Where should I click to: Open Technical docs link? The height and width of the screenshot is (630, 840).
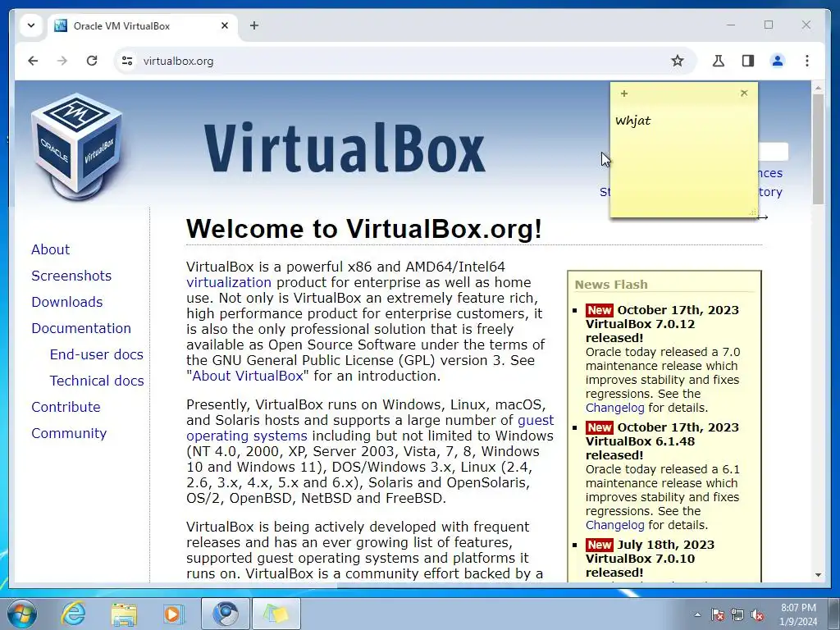click(97, 381)
